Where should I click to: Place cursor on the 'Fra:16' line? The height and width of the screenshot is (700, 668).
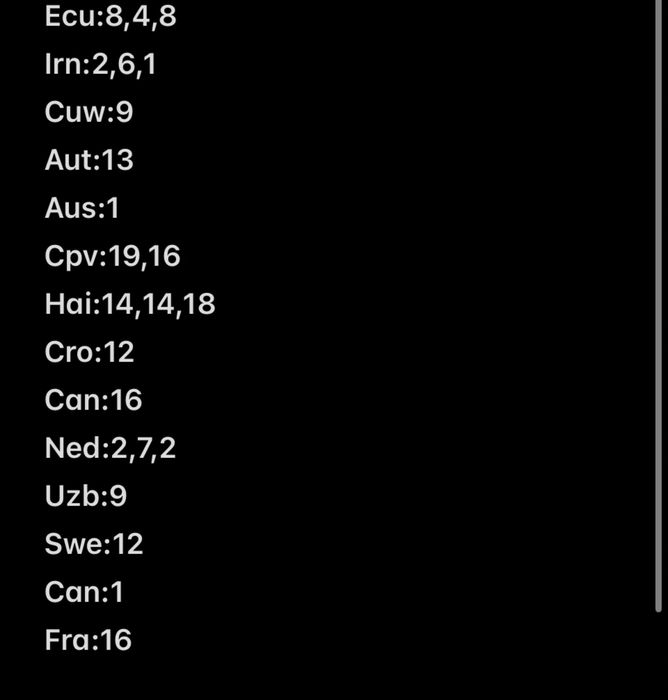point(88,640)
